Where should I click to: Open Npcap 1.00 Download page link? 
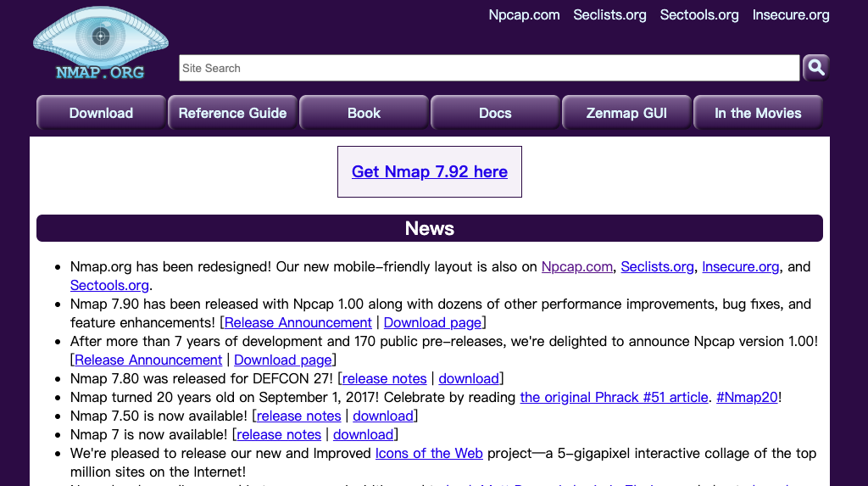[x=283, y=360]
